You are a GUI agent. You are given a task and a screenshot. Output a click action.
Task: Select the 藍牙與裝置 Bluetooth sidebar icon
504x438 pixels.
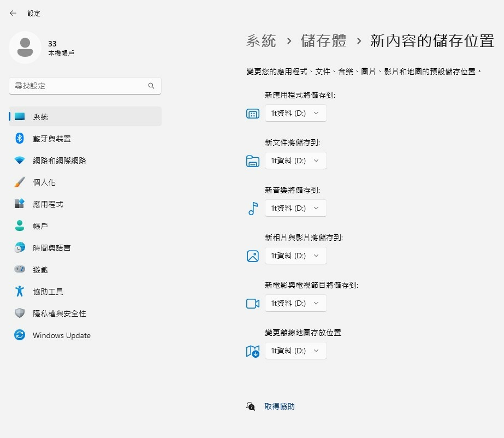coord(19,138)
